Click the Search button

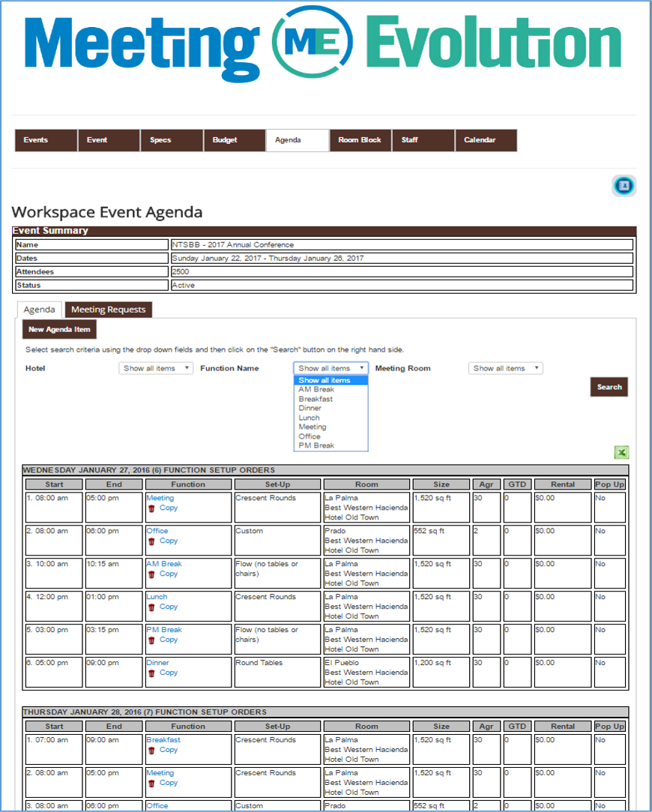pos(609,387)
